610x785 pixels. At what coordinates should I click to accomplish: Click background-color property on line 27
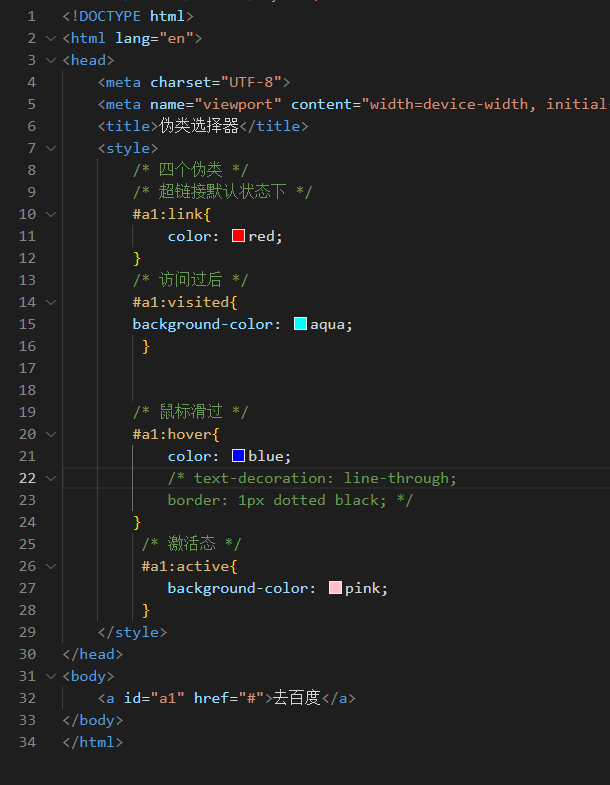tap(238, 588)
